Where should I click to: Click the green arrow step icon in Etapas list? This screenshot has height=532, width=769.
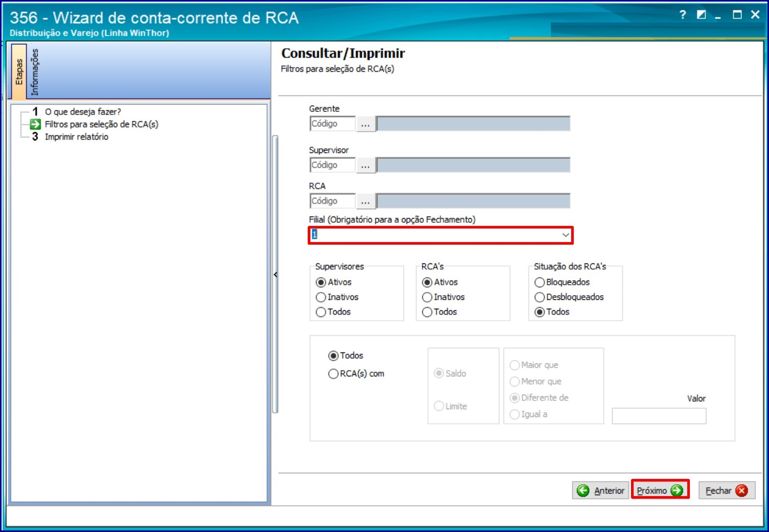35,124
